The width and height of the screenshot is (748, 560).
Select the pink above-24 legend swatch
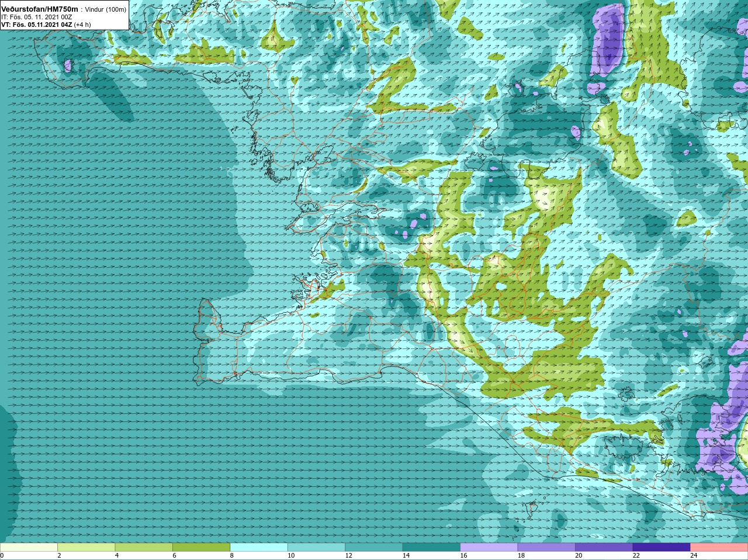(719, 547)
